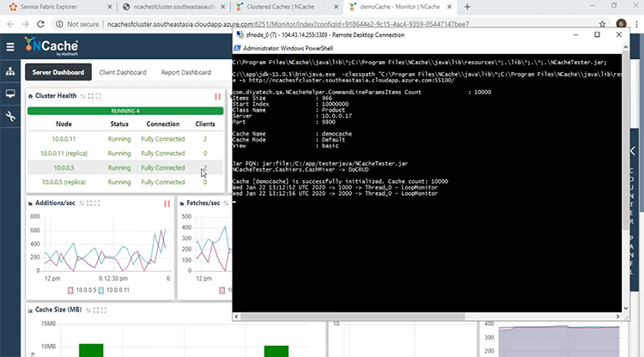Open the NCache hamburger menu
The height and width of the screenshot is (357, 644).
point(10,47)
